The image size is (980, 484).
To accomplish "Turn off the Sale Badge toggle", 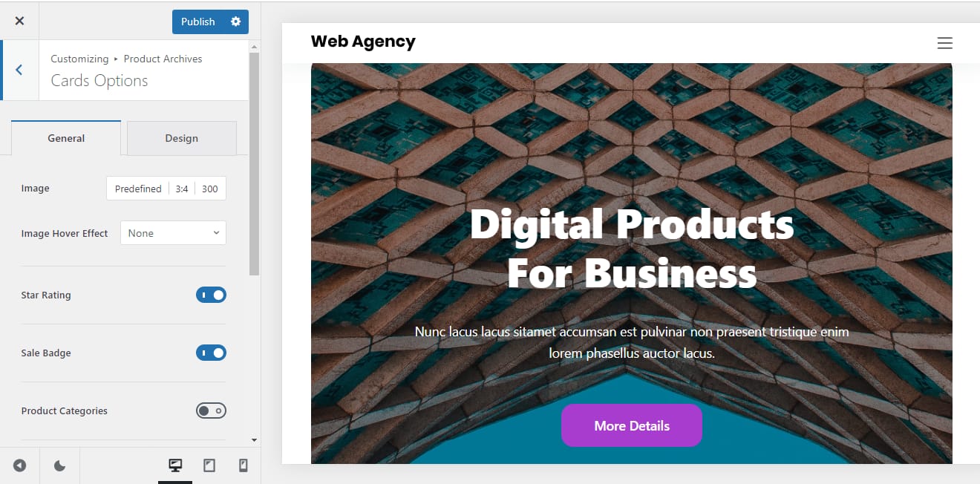I will pyautogui.click(x=211, y=353).
